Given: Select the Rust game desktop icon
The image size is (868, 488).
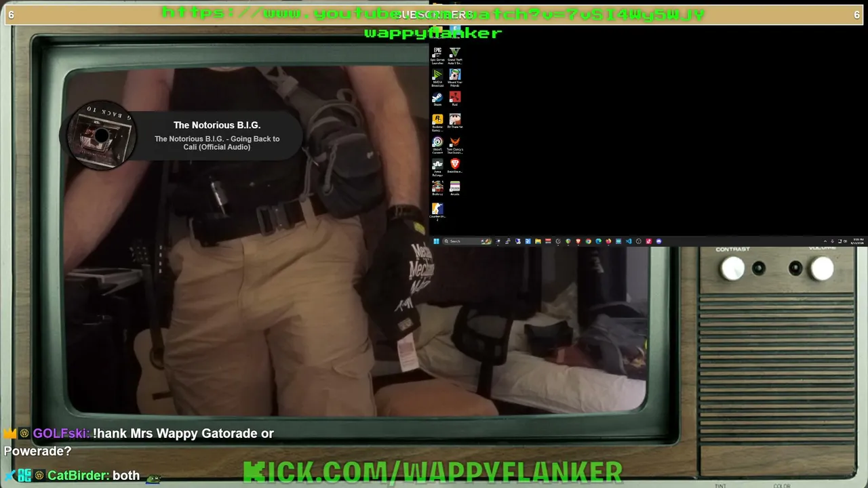Looking at the screenshot, I should click(x=455, y=99).
